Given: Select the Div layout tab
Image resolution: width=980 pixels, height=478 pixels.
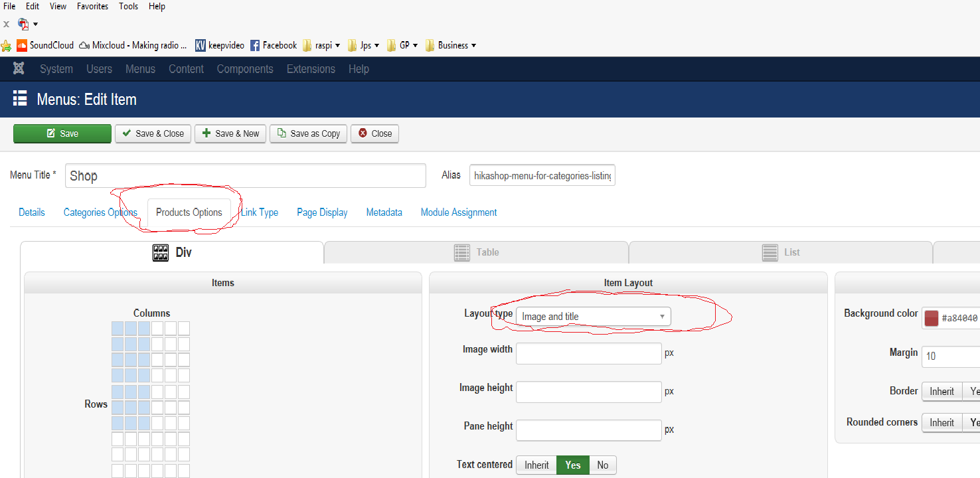Looking at the screenshot, I should point(172,252).
